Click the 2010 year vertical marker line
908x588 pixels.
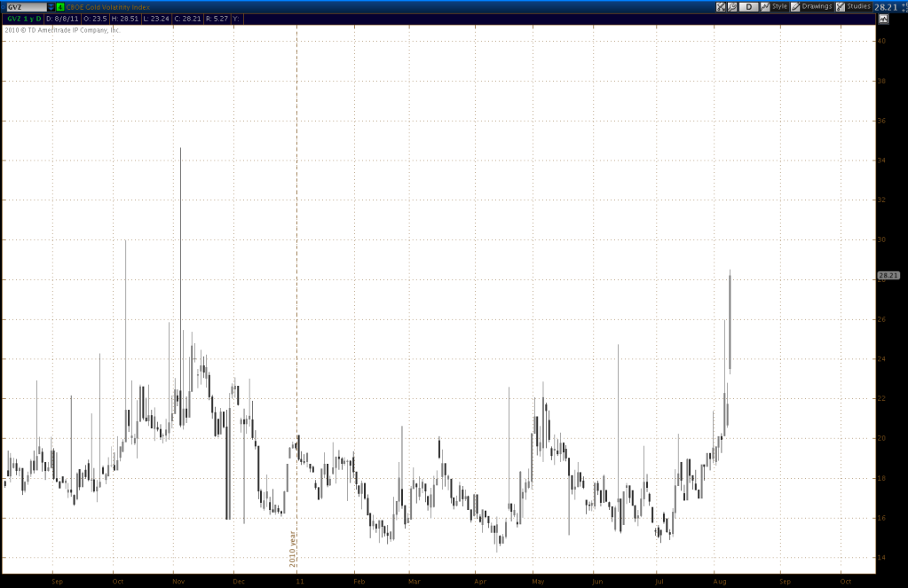[296, 266]
